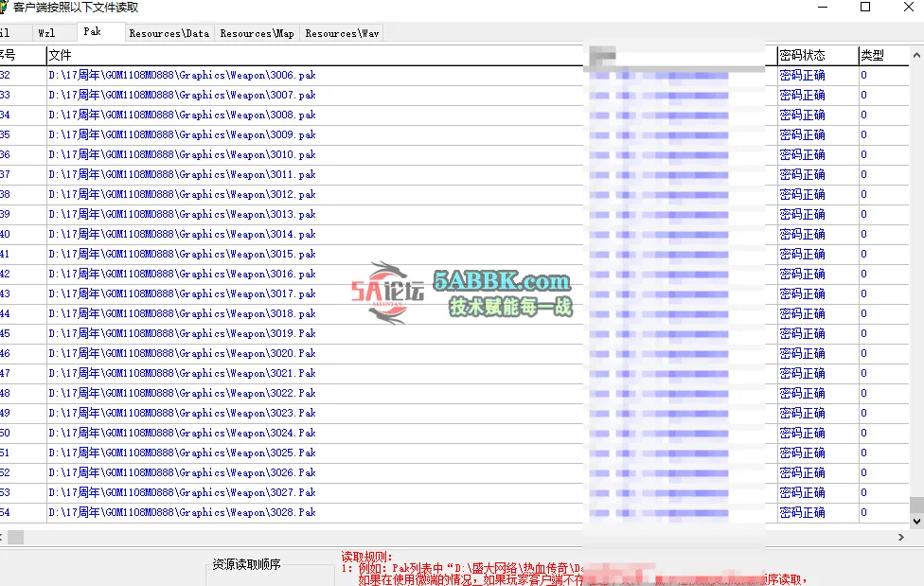Click the 资源读取顺序 group label

246,564
